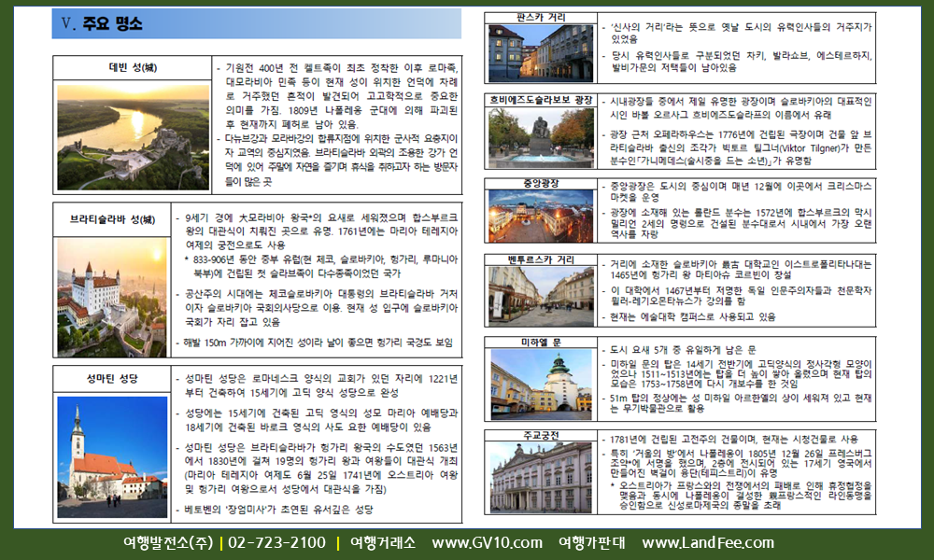Click the bullet about '19명의 헝가리 왕과 여왕들'

click(x=317, y=469)
